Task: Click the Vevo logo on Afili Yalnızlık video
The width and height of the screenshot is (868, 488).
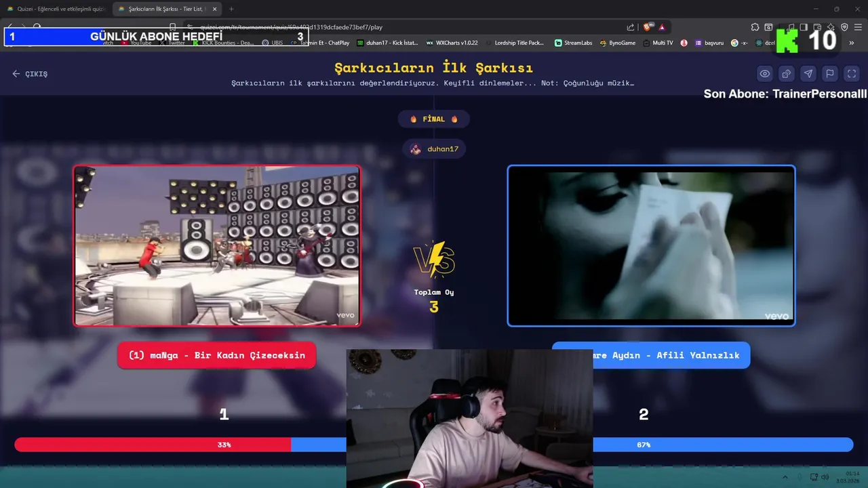Action: coord(776,317)
